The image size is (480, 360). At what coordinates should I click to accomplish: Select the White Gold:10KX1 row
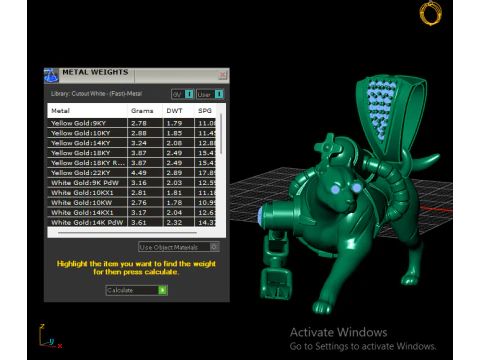(x=132, y=193)
